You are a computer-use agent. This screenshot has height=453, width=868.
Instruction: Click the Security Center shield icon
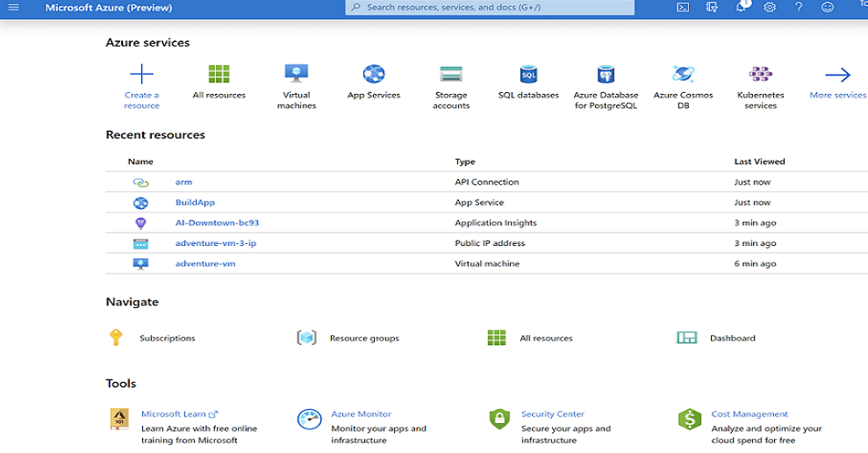499,420
